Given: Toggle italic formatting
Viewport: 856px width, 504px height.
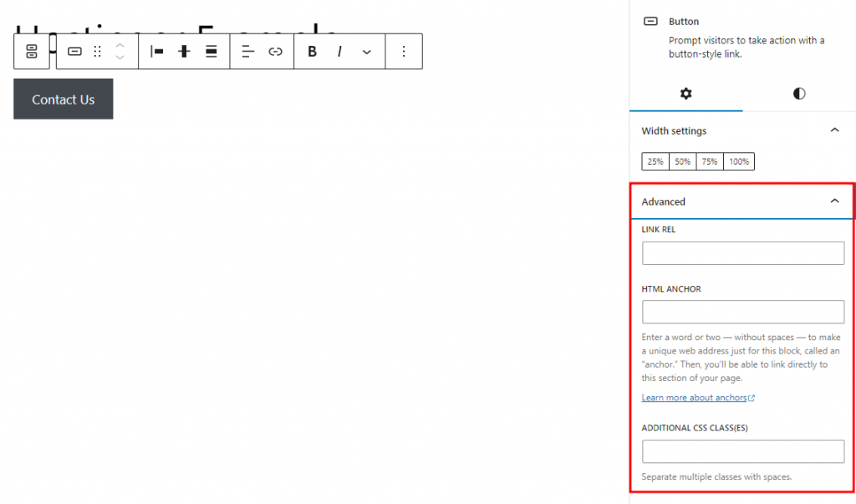Looking at the screenshot, I should pyautogui.click(x=339, y=51).
